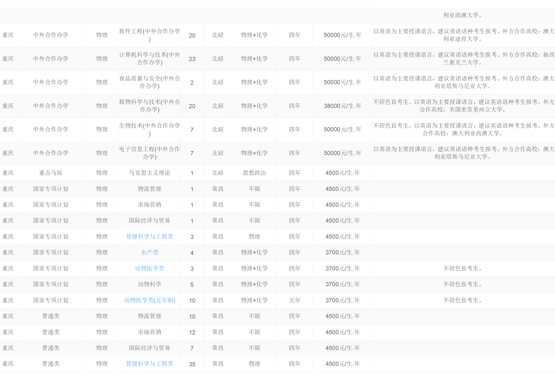This screenshot has width=555, height=392.
Task: Click the 五年 duration cell
Action: [x=295, y=300]
